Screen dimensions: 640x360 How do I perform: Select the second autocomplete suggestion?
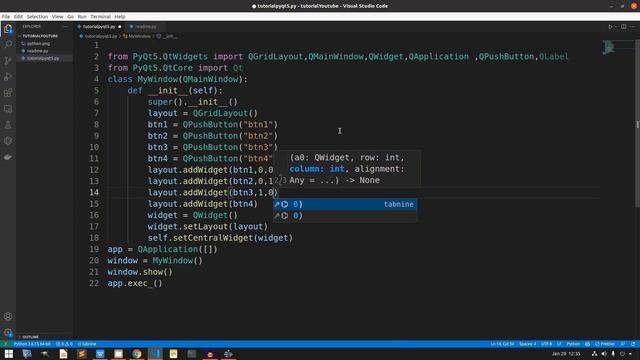tap(345, 216)
